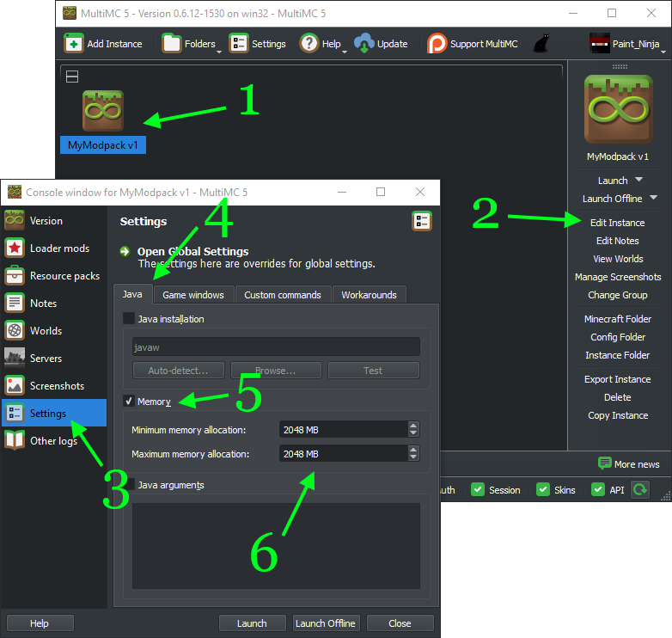Click the API status check indicator

coord(598,489)
